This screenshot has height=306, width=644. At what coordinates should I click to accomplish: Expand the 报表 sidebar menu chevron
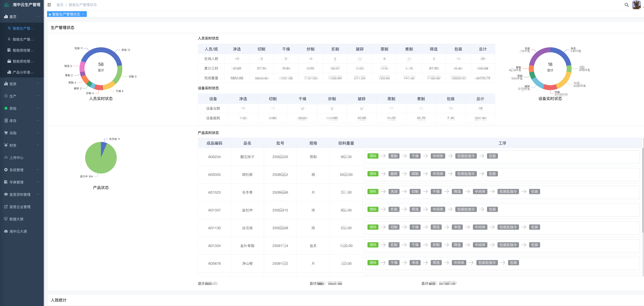[x=38, y=84]
